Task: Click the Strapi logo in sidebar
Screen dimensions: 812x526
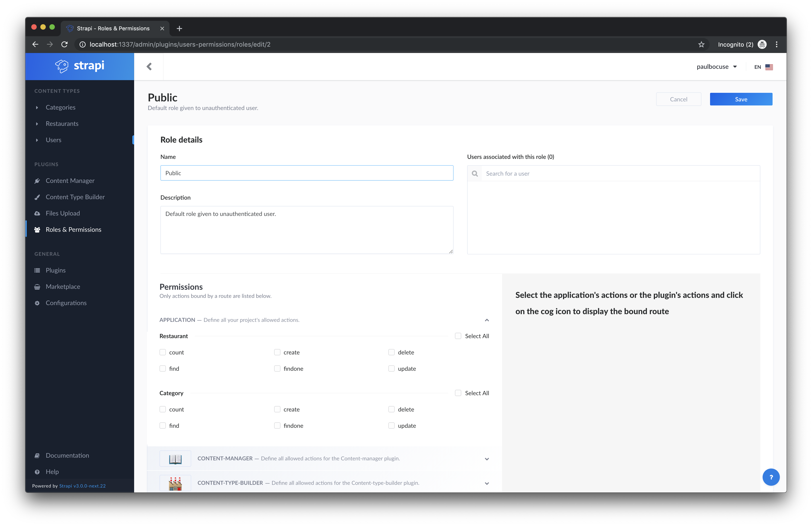Action: [80, 66]
